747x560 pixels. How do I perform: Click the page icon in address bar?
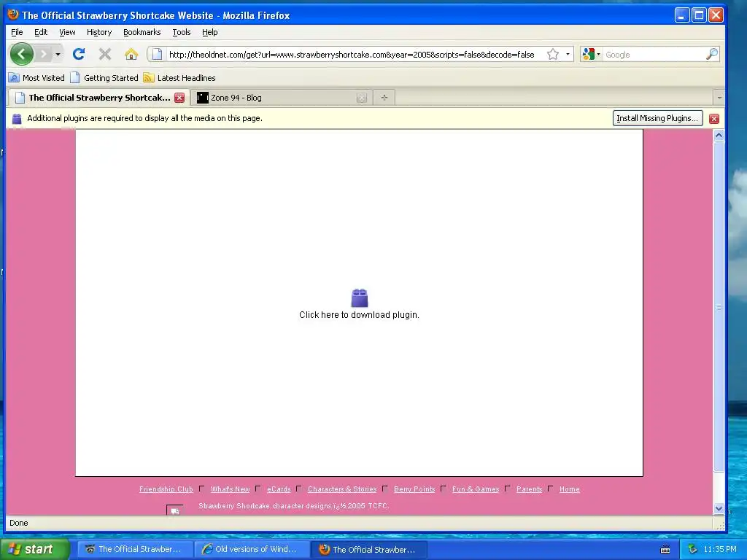pyautogui.click(x=158, y=54)
